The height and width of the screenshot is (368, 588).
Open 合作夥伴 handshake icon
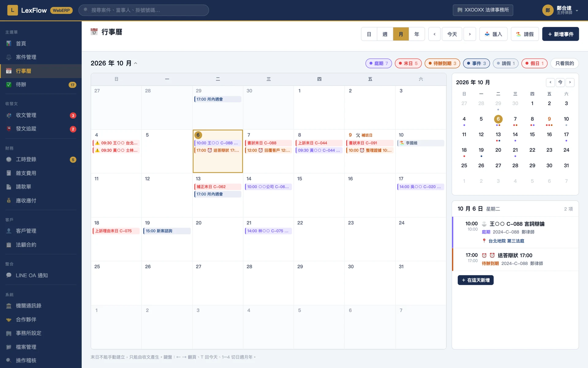pyautogui.click(x=9, y=320)
